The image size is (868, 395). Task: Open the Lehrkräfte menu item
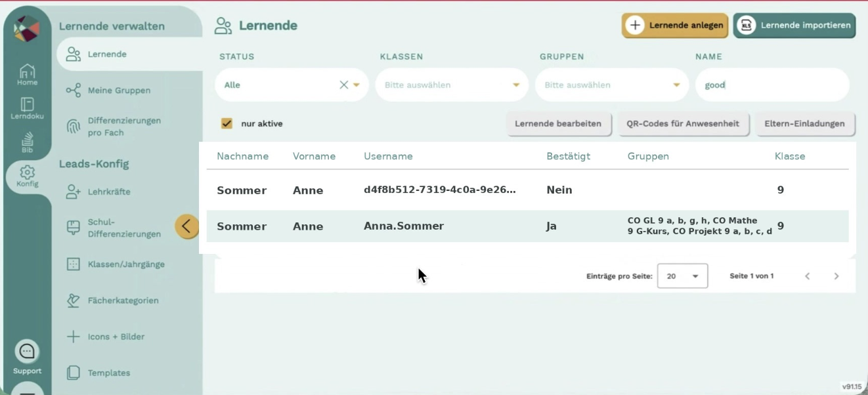[109, 192]
